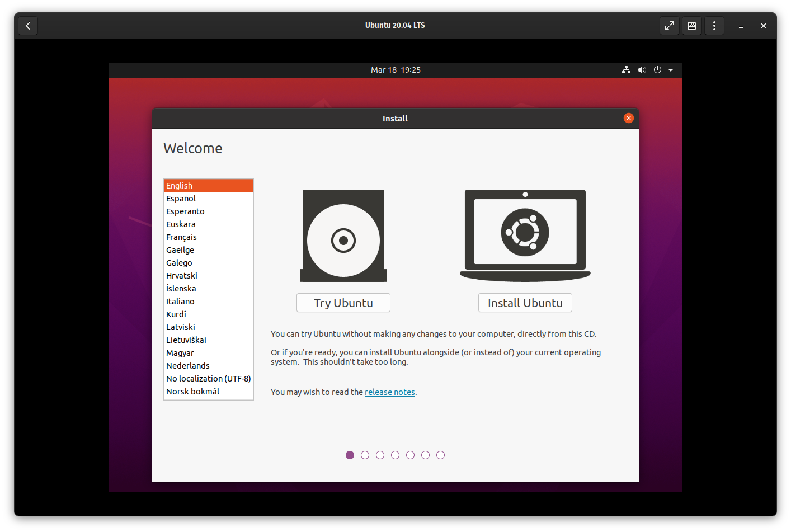The width and height of the screenshot is (791, 532).
Task: Click the Install Ubuntu button
Action: click(525, 303)
